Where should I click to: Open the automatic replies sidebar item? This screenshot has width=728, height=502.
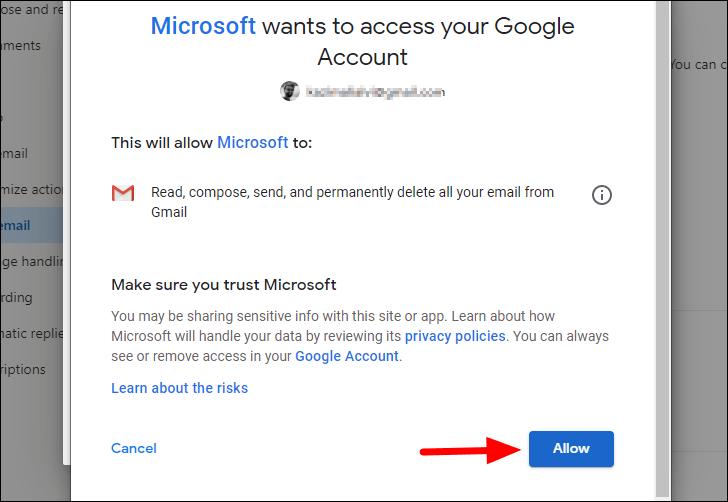[31, 333]
